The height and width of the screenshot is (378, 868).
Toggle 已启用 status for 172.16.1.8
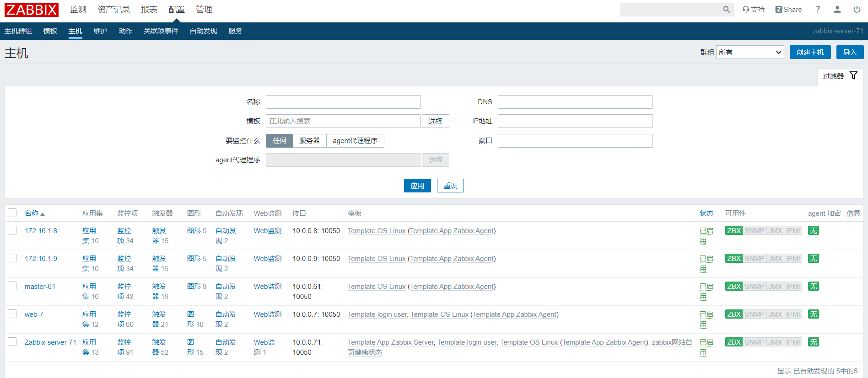[706, 236]
